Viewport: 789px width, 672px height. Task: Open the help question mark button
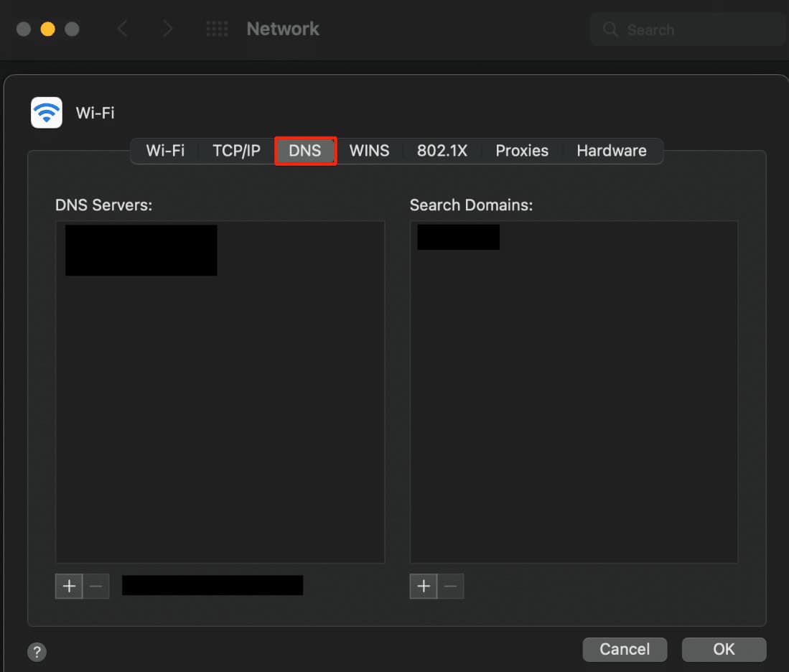click(37, 652)
